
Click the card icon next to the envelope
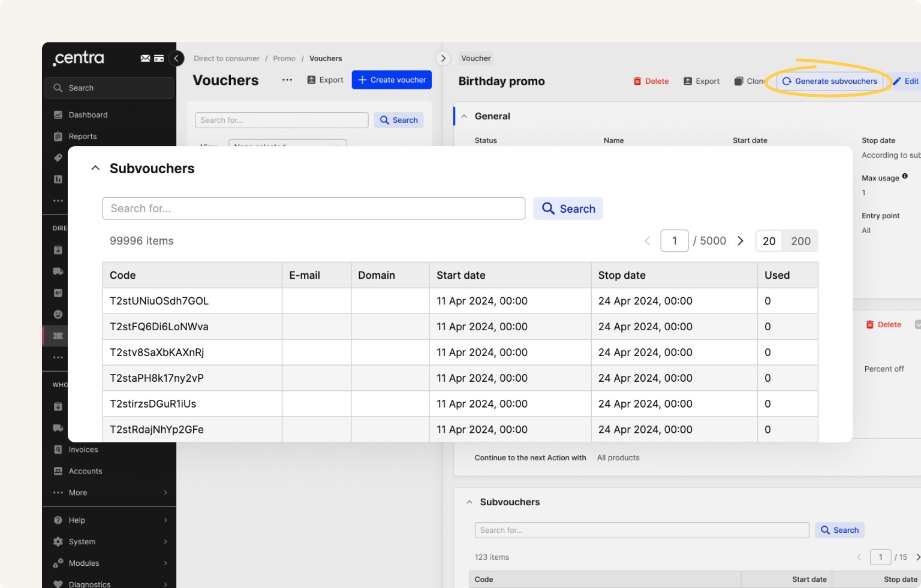point(159,58)
